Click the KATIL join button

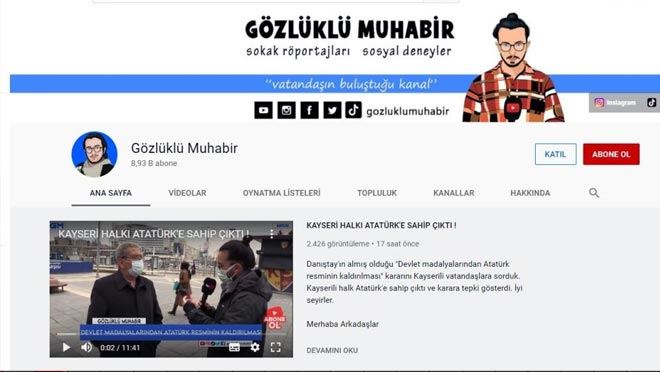point(556,154)
